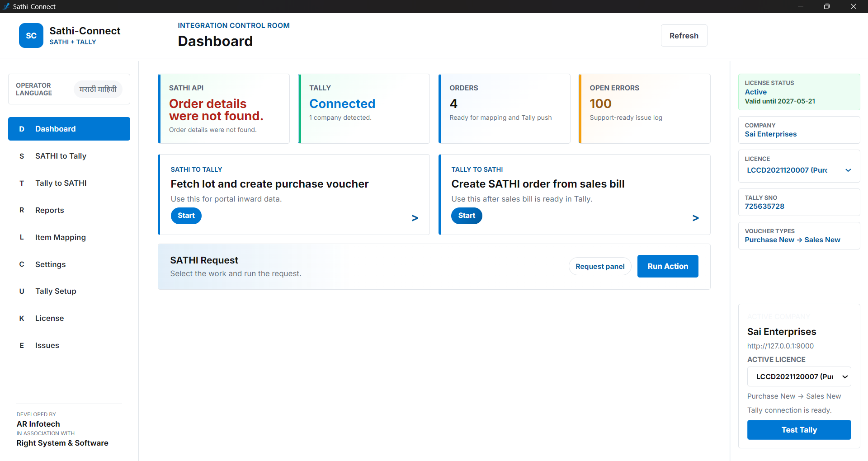The height and width of the screenshot is (461, 868).
Task: Click Right System & Software credit text
Action: 62,443
